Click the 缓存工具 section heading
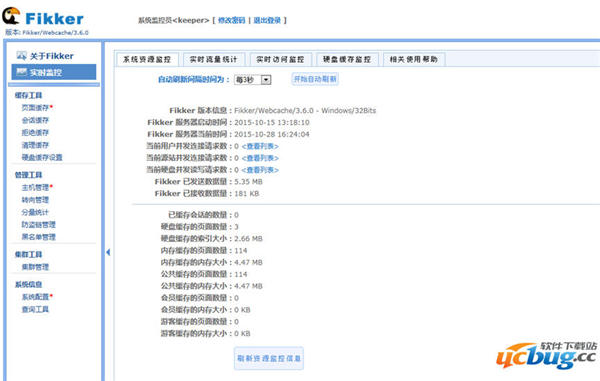Image resolution: width=600 pixels, height=381 pixels. (28, 95)
